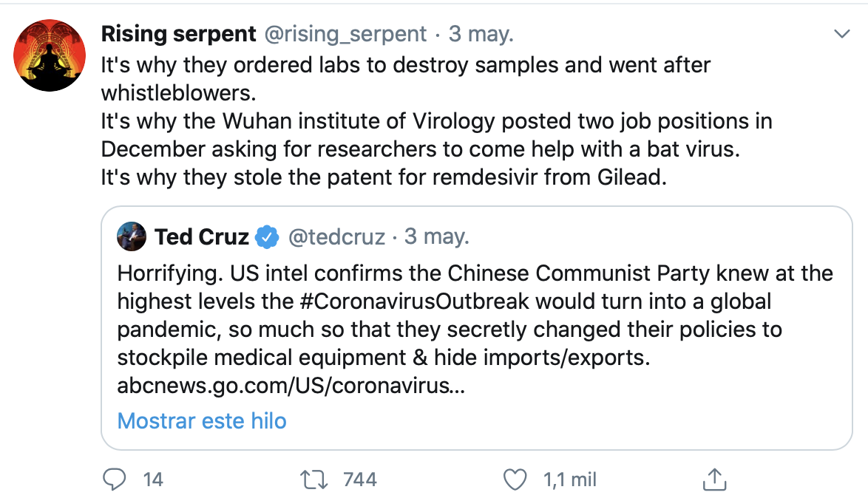This screenshot has height=498, width=868.
Task: Click the "Rising serpent" display name
Action: click(178, 33)
